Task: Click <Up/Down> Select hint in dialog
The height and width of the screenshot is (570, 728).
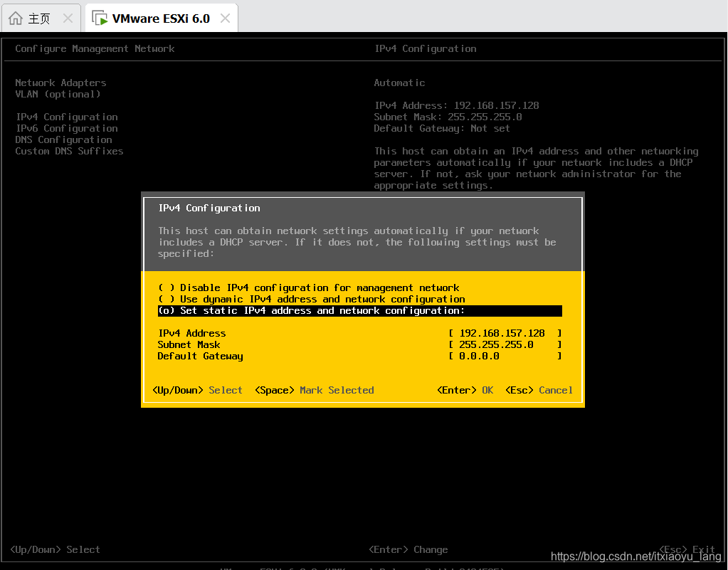Action: click(x=197, y=391)
